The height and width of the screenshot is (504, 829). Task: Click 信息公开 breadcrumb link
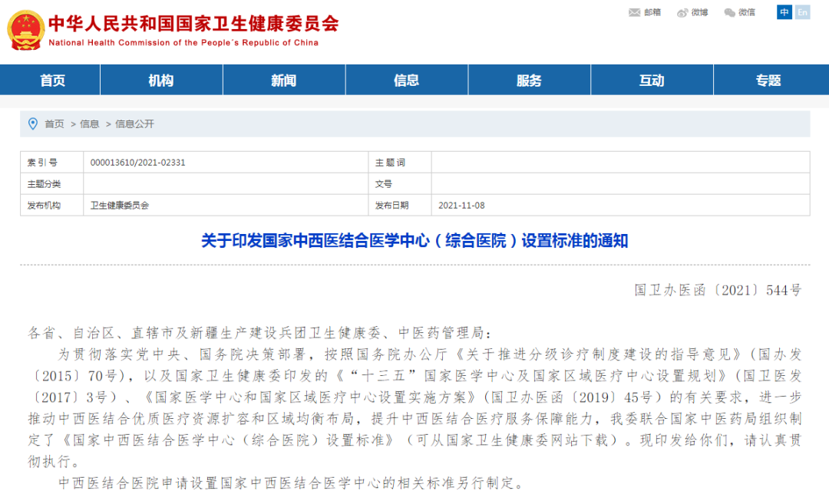(135, 124)
